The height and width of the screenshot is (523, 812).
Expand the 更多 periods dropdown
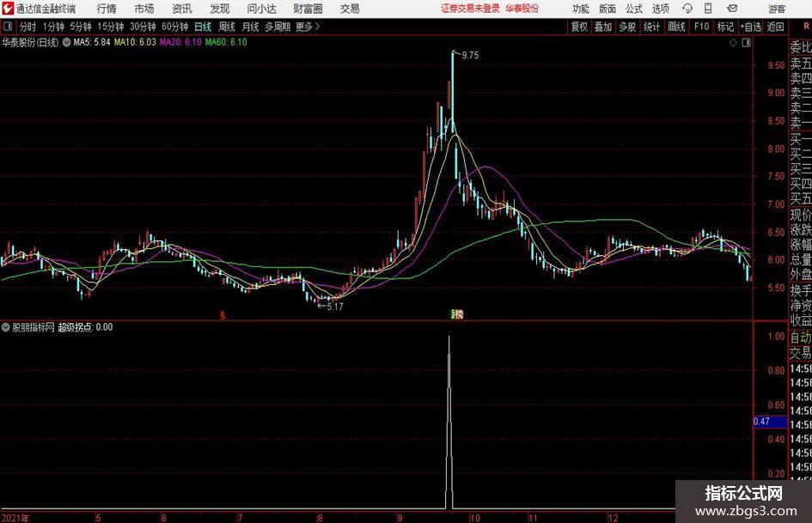click(308, 27)
